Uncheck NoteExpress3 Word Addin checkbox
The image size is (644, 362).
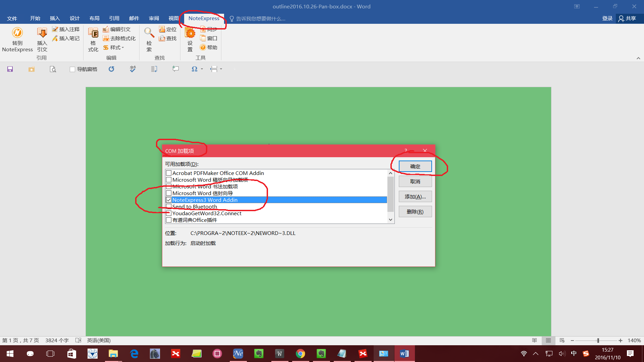coord(169,200)
